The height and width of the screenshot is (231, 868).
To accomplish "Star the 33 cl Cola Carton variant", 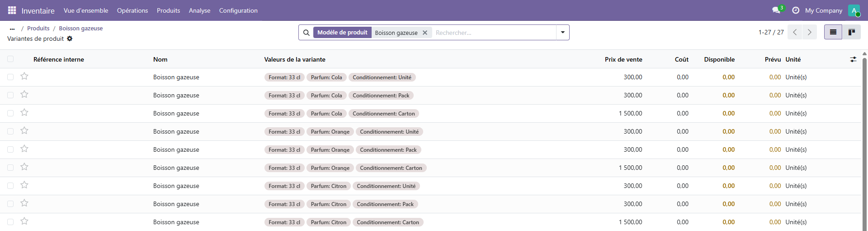I will 24,113.
